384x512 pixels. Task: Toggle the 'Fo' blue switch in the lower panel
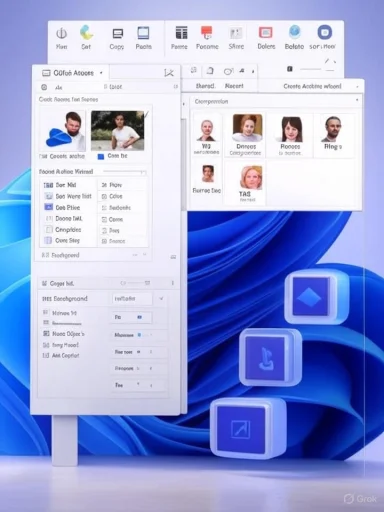point(139,317)
